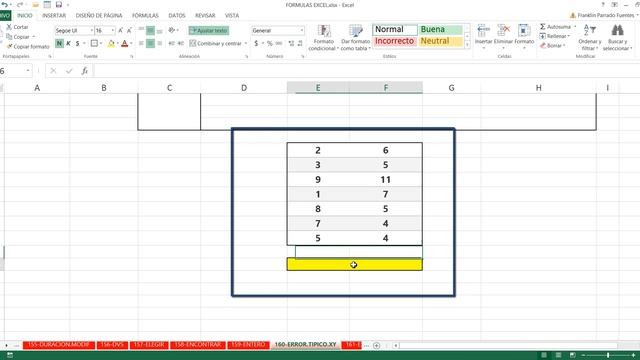Toggle bold (N) formatting
Image resolution: width=640 pixels, height=360 pixels.
tap(59, 43)
